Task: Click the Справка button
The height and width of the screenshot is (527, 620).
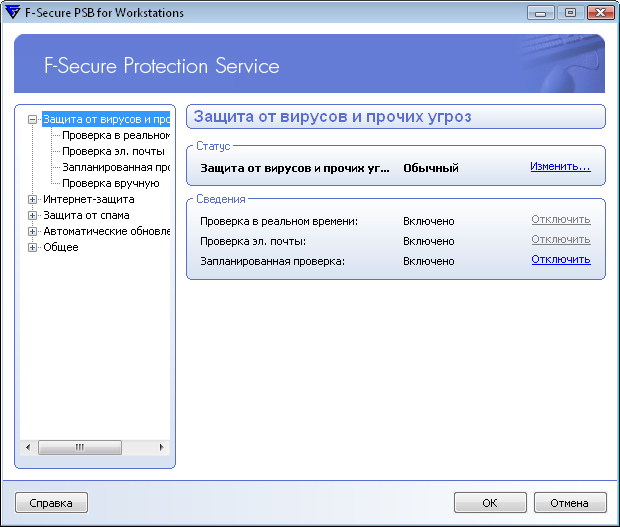Action: coord(51,503)
